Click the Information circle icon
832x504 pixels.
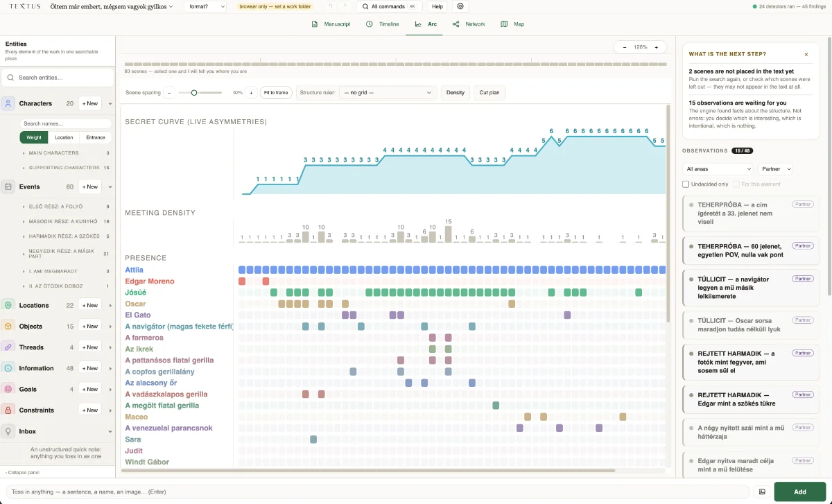click(8, 368)
